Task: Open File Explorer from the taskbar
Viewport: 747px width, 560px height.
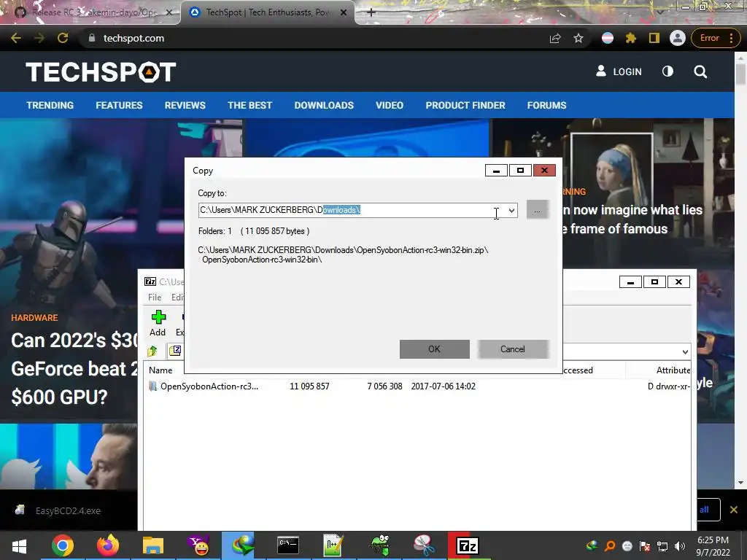Action: (x=153, y=545)
